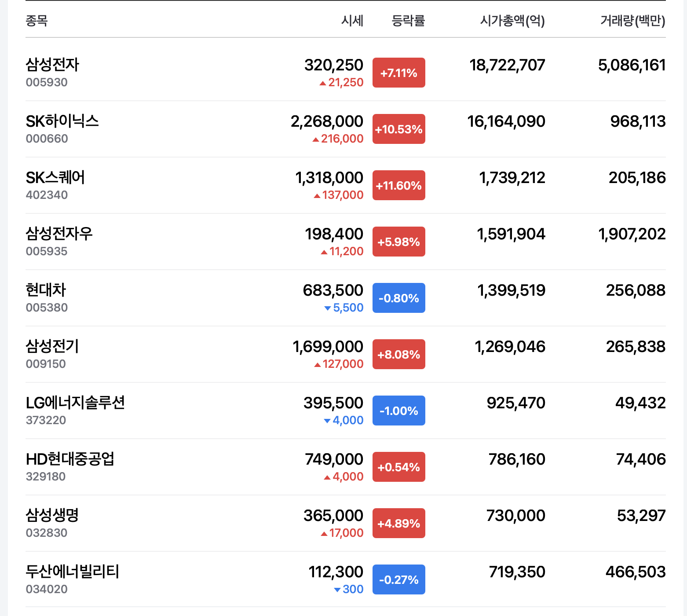Open the 두산에너빌리티 stock name
687x616 pixels.
73,572
